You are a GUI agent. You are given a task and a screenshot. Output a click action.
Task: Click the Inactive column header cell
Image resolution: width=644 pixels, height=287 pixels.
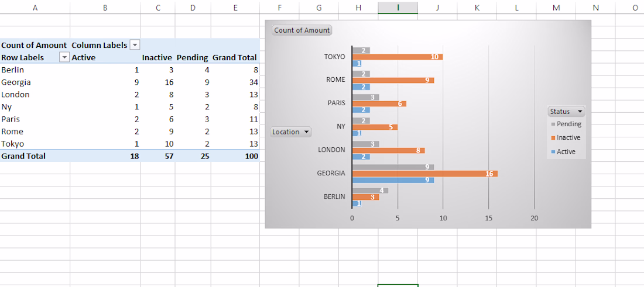[x=157, y=57]
